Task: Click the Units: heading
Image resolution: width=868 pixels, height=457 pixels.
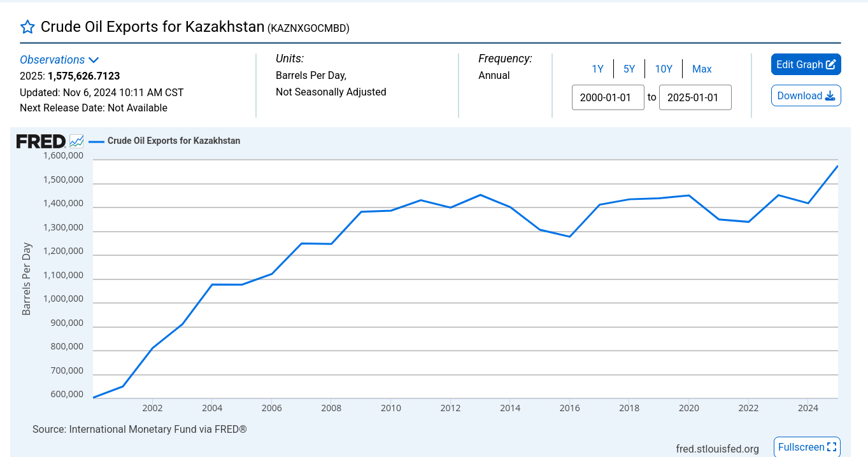Action: click(x=290, y=59)
